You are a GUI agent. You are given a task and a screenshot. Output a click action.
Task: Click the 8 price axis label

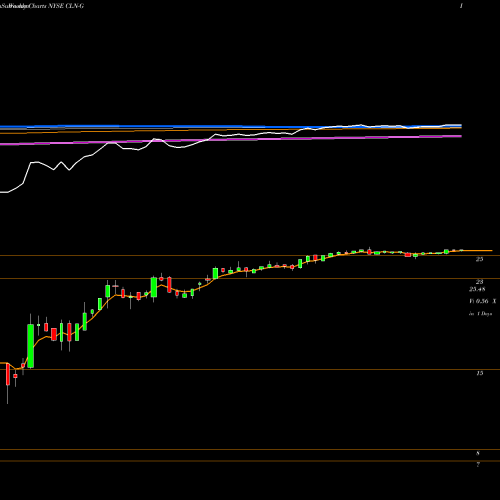(x=478, y=453)
